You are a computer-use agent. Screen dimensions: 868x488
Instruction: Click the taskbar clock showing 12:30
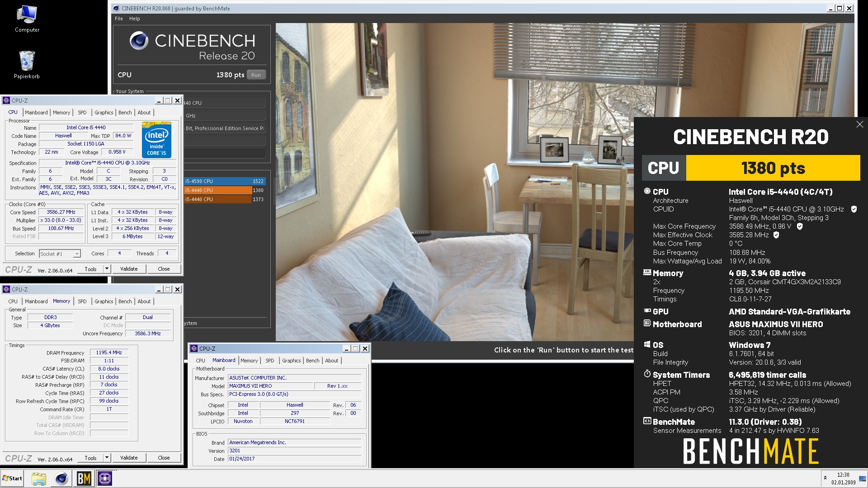(x=843, y=479)
